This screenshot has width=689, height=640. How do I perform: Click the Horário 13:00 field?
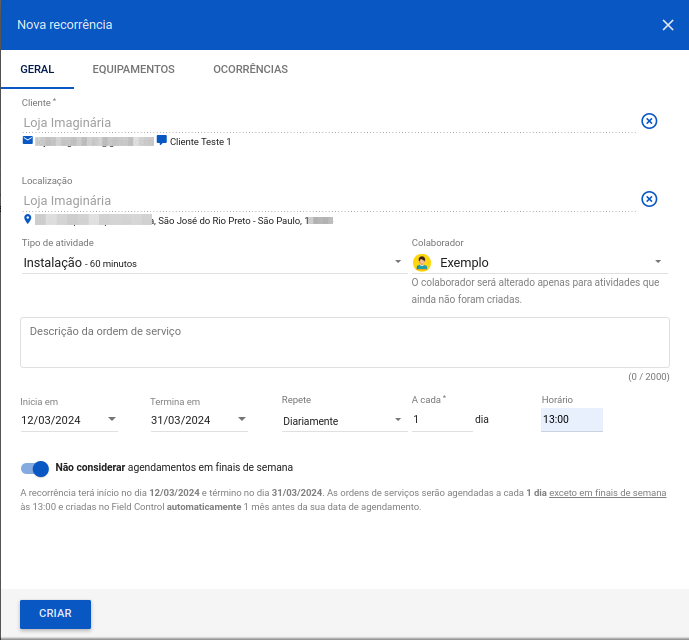(572, 420)
